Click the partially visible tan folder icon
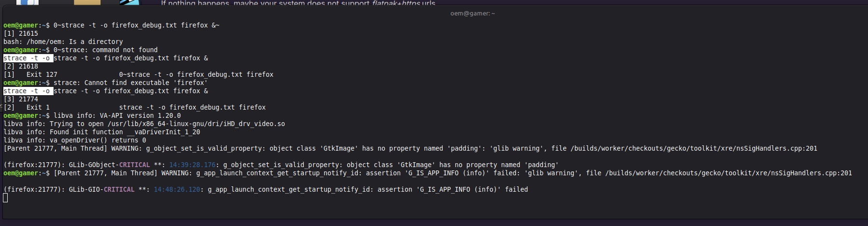Image resolution: width=868 pixels, height=226 pixels. point(87,2)
